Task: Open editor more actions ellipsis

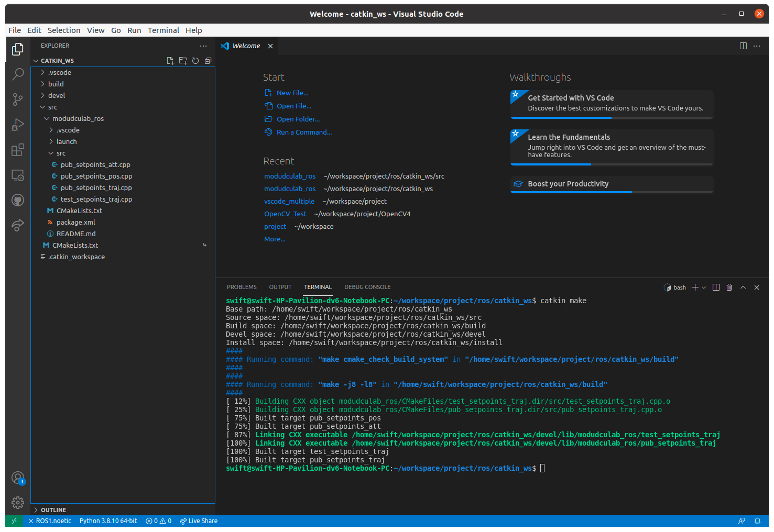Action: [757, 46]
